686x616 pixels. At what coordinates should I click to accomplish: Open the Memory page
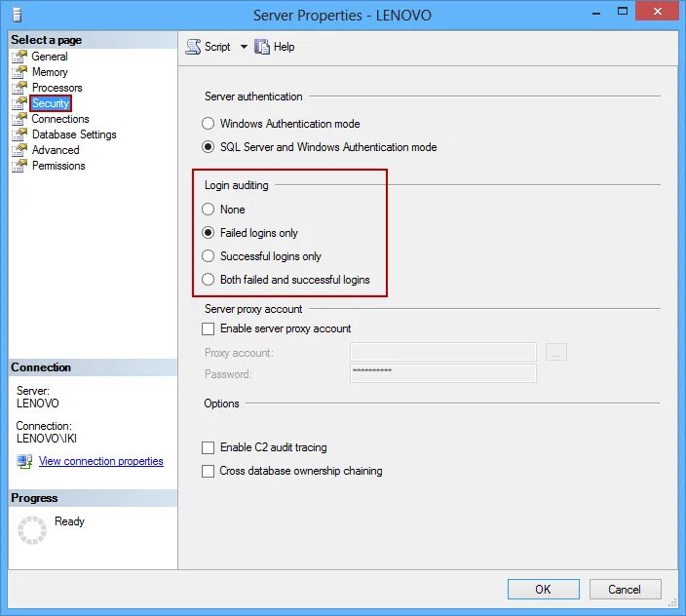(x=50, y=72)
